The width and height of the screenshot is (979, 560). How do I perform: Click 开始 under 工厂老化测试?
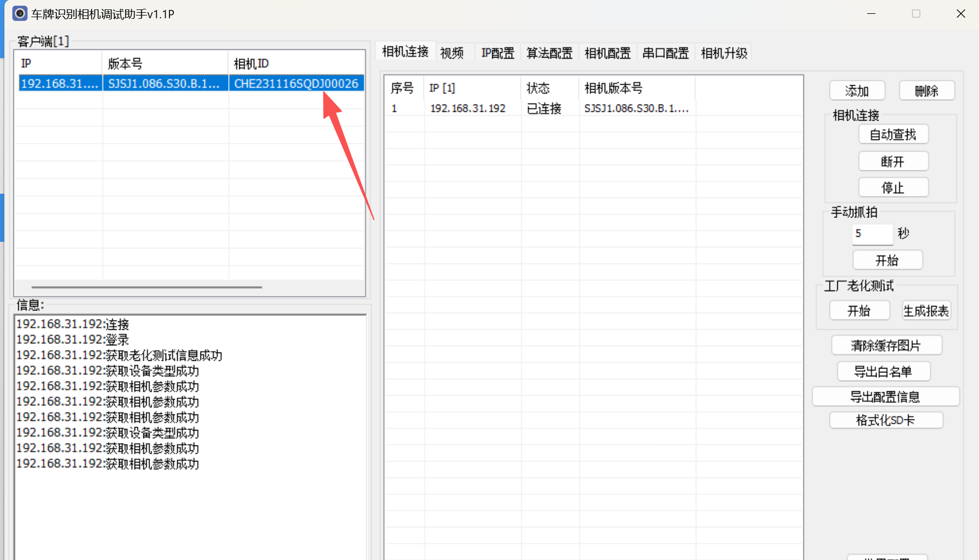(x=859, y=310)
